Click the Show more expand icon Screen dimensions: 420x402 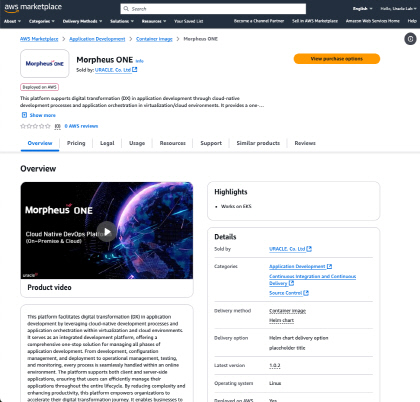pos(24,115)
